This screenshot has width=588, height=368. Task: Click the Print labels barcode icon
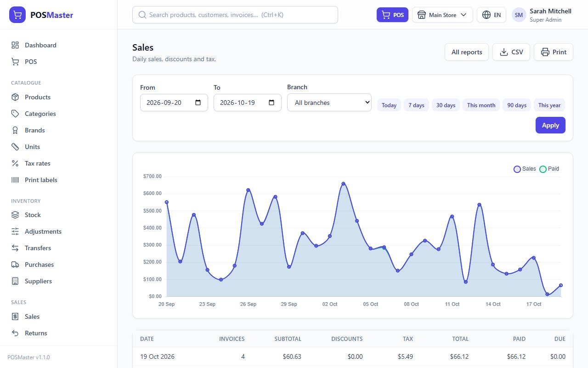[x=15, y=180]
